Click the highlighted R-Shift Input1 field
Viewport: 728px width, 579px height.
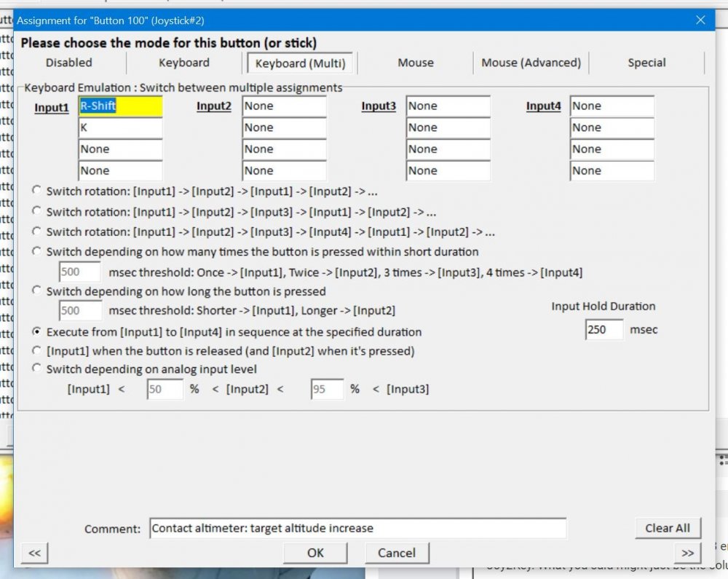point(121,106)
